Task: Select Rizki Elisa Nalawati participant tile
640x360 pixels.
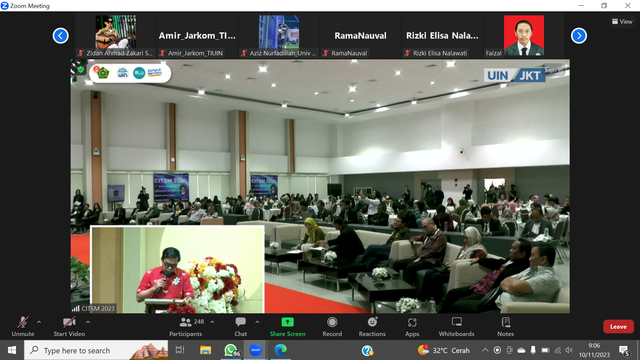Action: pyautogui.click(x=442, y=36)
